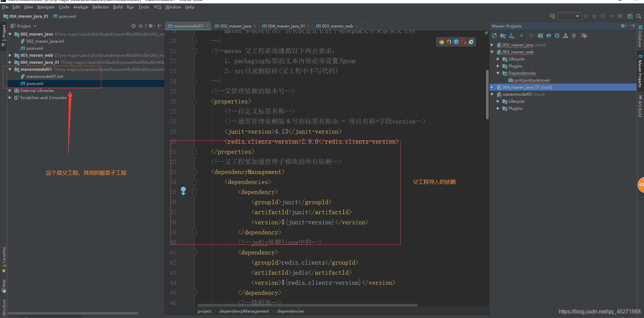Screen dimensions: 644x318
Task: Click Collapse All icon in Project panel
Action: [141, 26]
